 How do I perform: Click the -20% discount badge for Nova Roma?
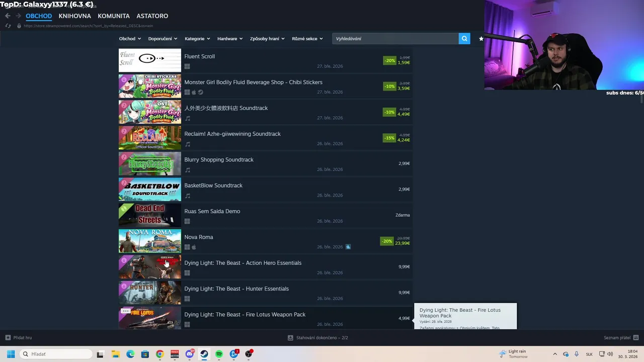(x=387, y=241)
